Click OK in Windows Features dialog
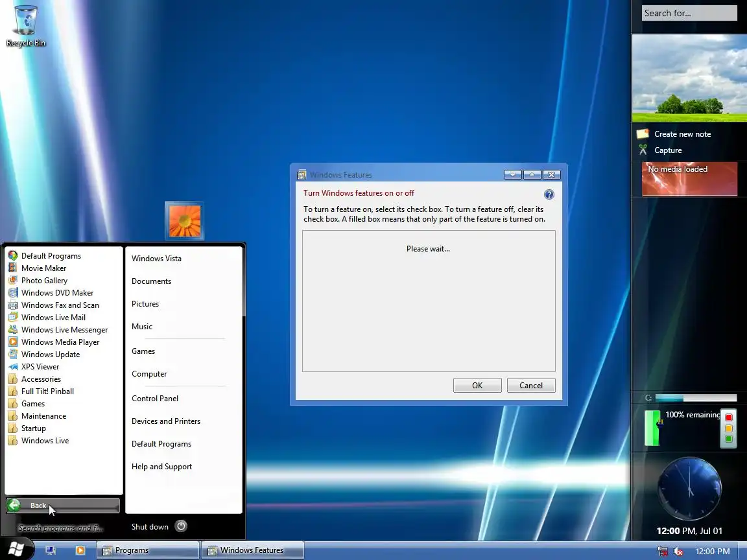Image resolution: width=747 pixels, height=560 pixels. click(x=477, y=385)
